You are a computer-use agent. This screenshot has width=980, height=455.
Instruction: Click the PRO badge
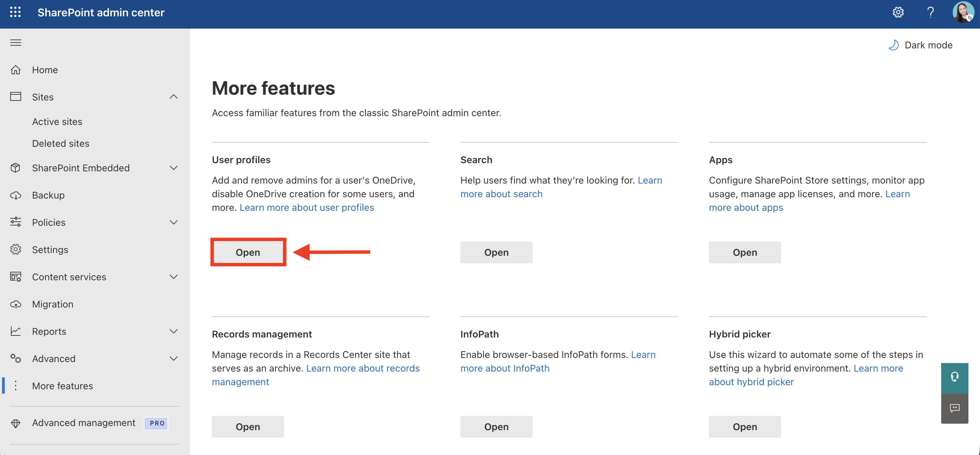click(156, 423)
